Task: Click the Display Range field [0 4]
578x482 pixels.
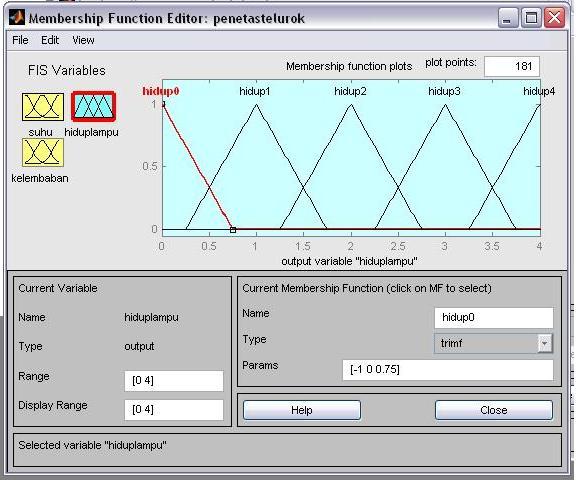Action: pyautogui.click(x=174, y=410)
